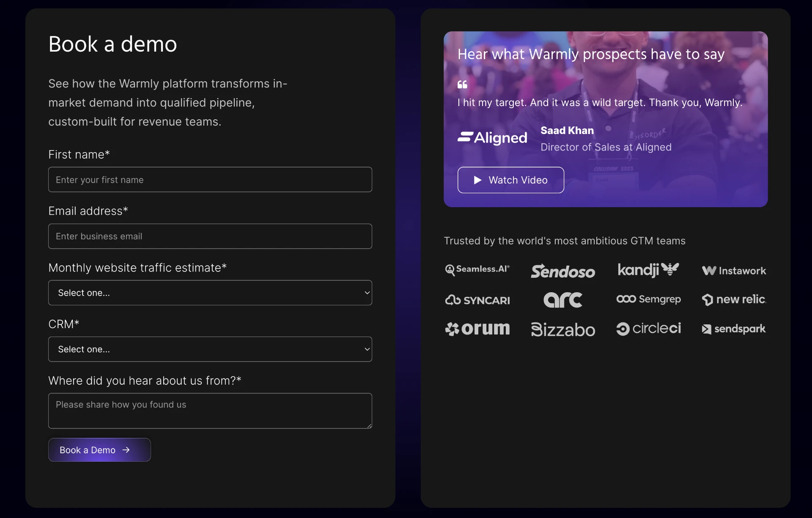Focus the first name input field

click(210, 180)
